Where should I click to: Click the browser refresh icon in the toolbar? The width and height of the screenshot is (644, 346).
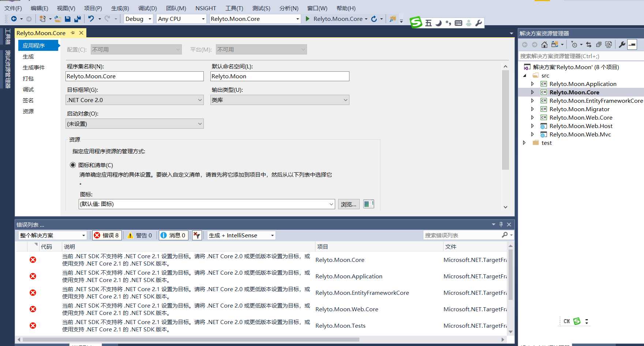tap(374, 19)
